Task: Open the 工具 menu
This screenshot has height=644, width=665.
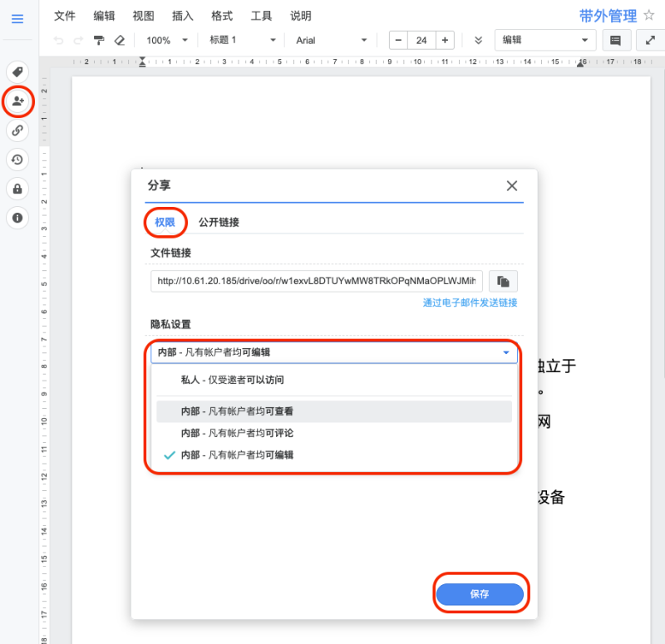Action: click(x=261, y=16)
